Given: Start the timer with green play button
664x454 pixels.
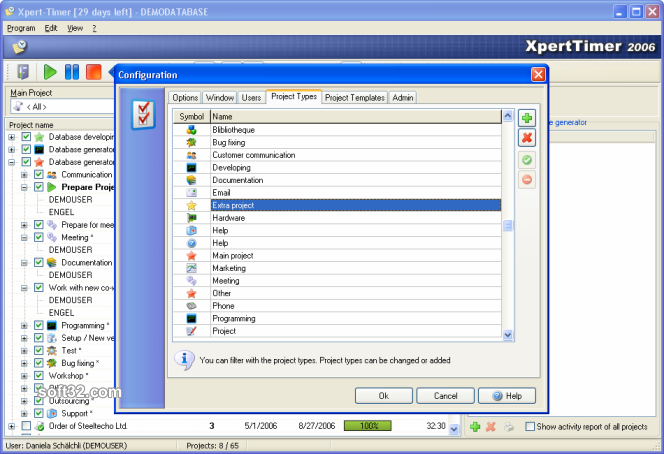Looking at the screenshot, I should (50, 72).
